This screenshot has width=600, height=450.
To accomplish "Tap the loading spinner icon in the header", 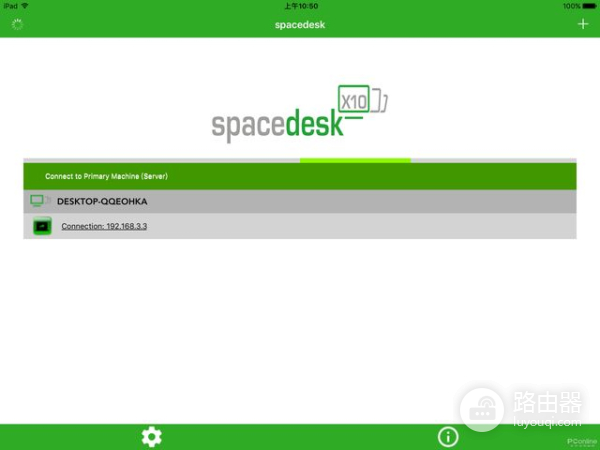I will (x=17, y=24).
